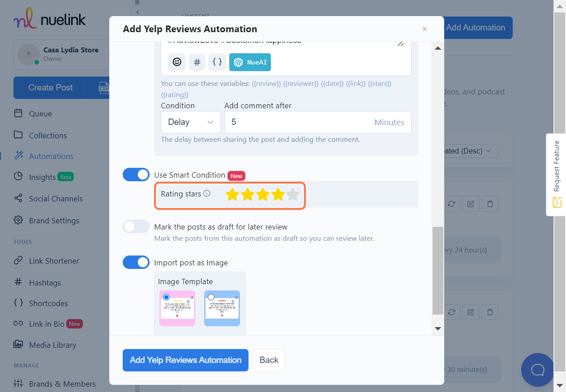Set rating to four stars
The width and height of the screenshot is (566, 392).
point(278,194)
